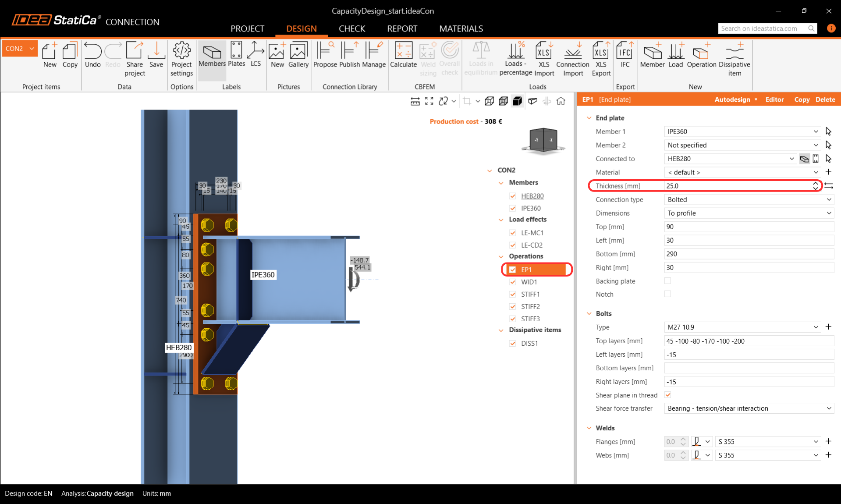Switch to the CHECK tab
This screenshot has height=504, width=841.
pyautogui.click(x=352, y=28)
